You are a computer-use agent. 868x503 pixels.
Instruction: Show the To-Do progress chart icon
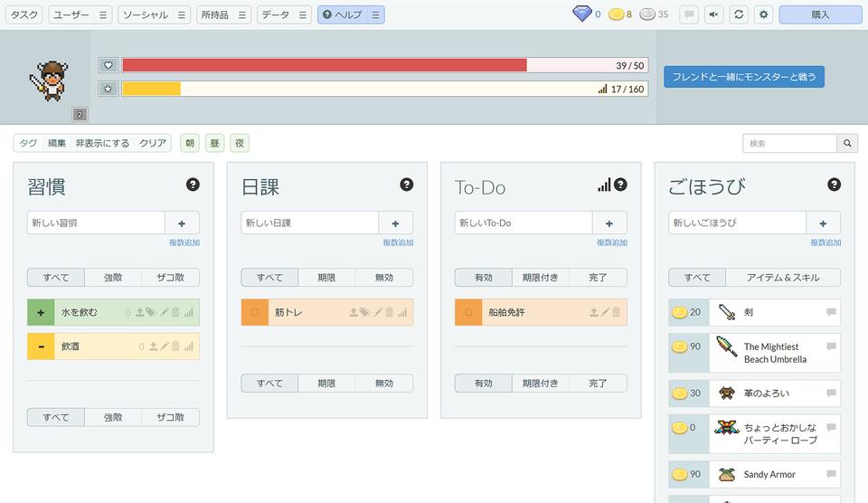(x=604, y=185)
